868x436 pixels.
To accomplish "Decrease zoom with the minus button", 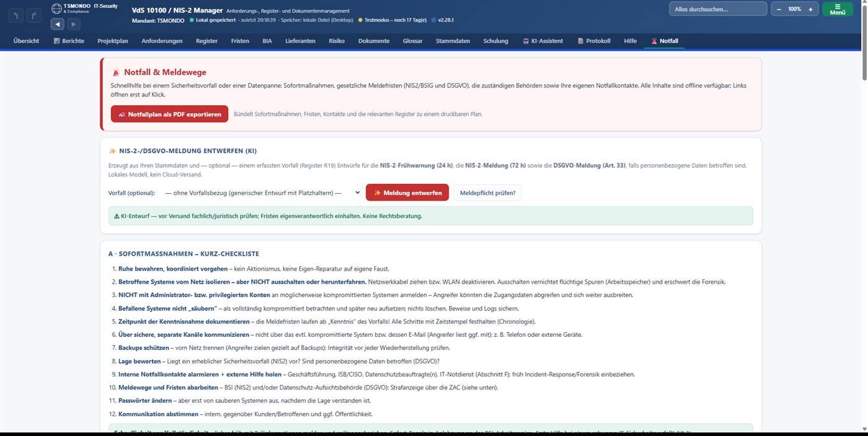I will 779,9.
